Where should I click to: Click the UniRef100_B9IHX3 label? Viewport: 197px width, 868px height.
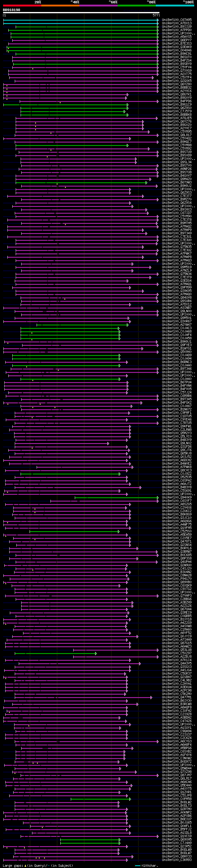click(x=177, y=210)
